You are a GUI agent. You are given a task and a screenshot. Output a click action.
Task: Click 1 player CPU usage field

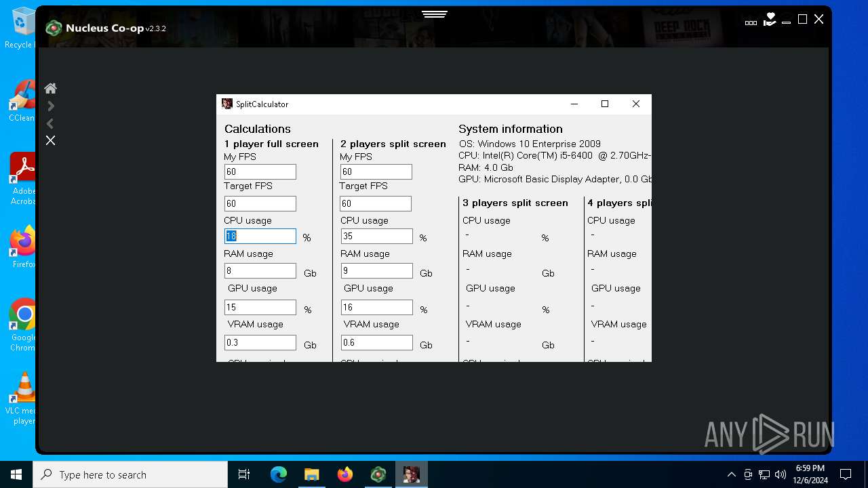260,236
